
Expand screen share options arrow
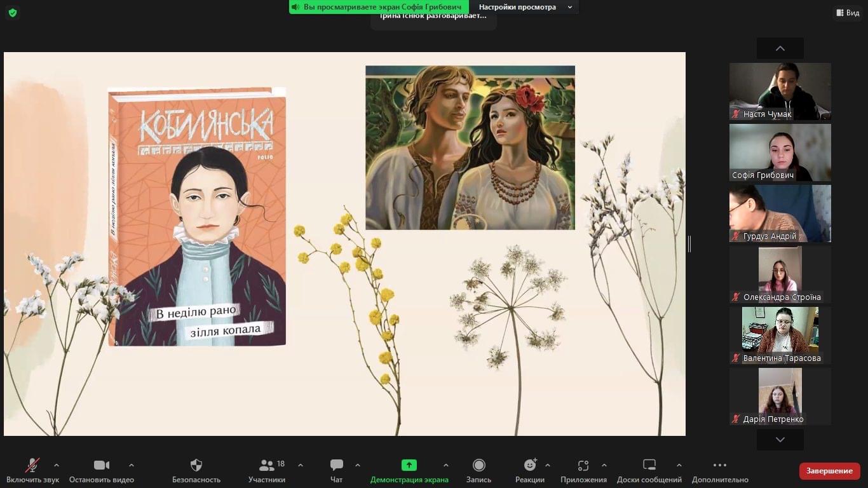click(446, 465)
